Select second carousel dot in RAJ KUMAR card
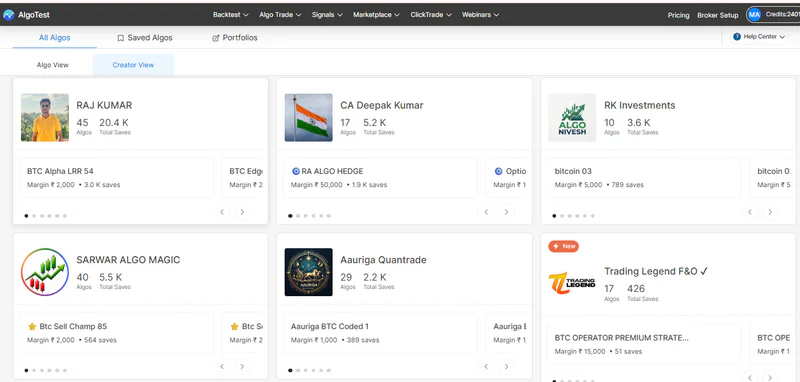Screen dimensions: 800x382 click(x=34, y=216)
